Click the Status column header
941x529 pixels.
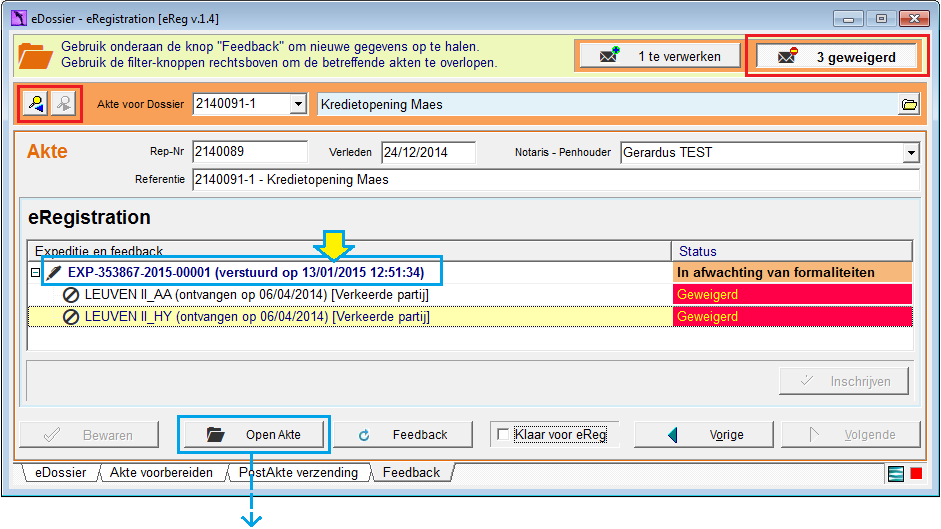click(792, 251)
